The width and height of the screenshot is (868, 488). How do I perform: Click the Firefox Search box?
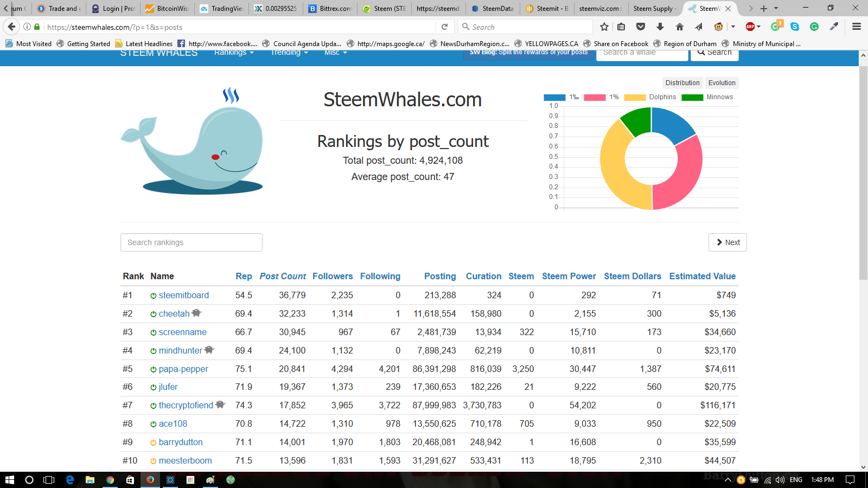pos(525,27)
